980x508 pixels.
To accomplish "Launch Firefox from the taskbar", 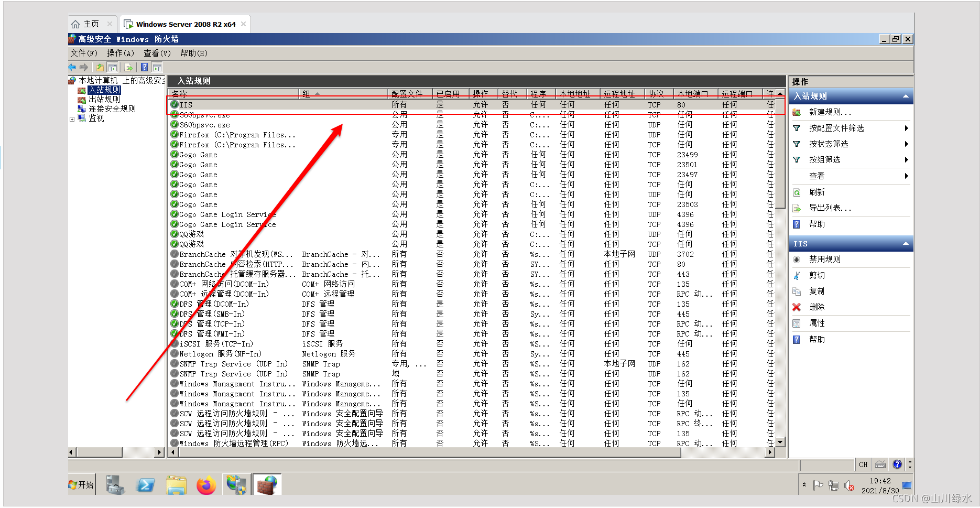I will click(x=206, y=485).
